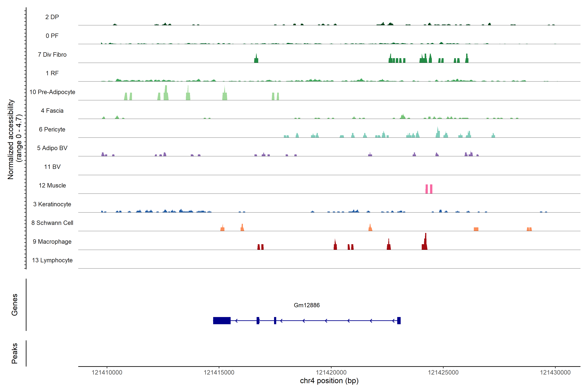Click the 3 Keratinocyte track label
The height and width of the screenshot is (392, 588).
tap(52, 204)
